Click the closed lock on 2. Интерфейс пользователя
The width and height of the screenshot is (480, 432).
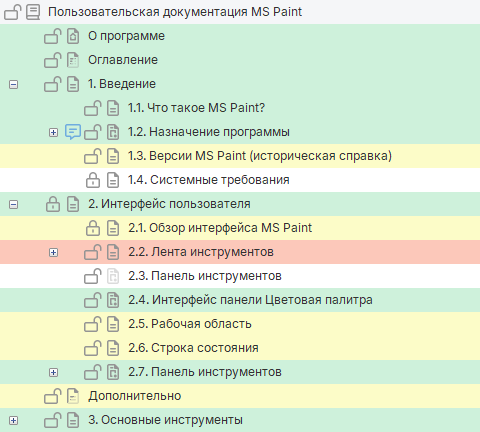(x=53, y=204)
